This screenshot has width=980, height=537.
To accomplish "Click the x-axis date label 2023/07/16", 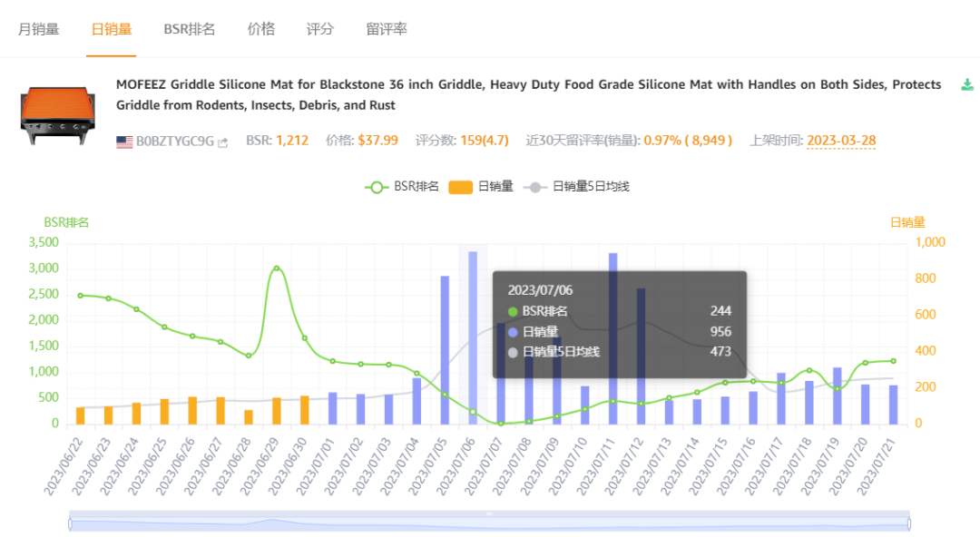I will (736, 466).
